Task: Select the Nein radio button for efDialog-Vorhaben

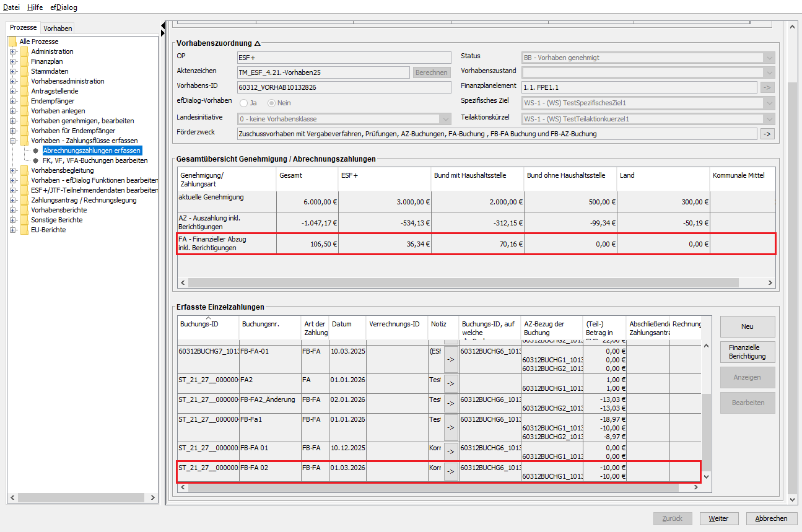Action: point(271,103)
